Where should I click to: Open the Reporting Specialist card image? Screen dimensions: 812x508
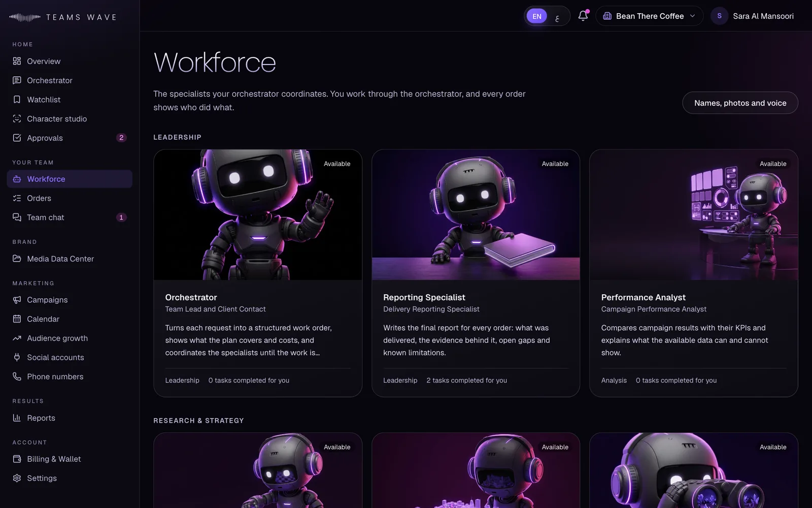coord(476,214)
